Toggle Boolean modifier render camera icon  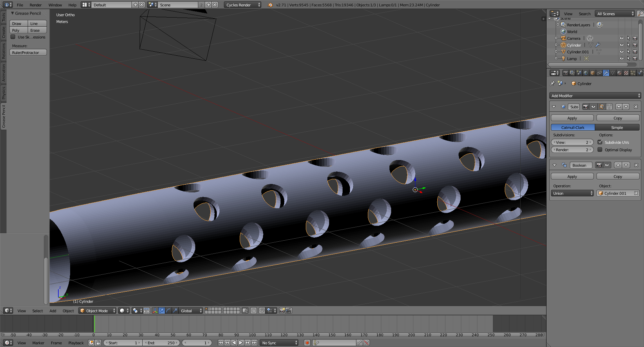tap(599, 165)
